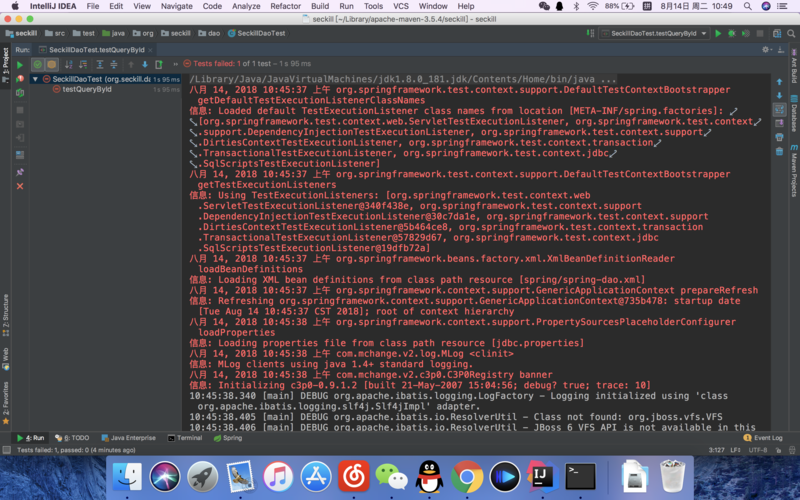This screenshot has height=500, width=800.
Task: Open Chrome from the Dock
Action: pyautogui.click(x=467, y=477)
